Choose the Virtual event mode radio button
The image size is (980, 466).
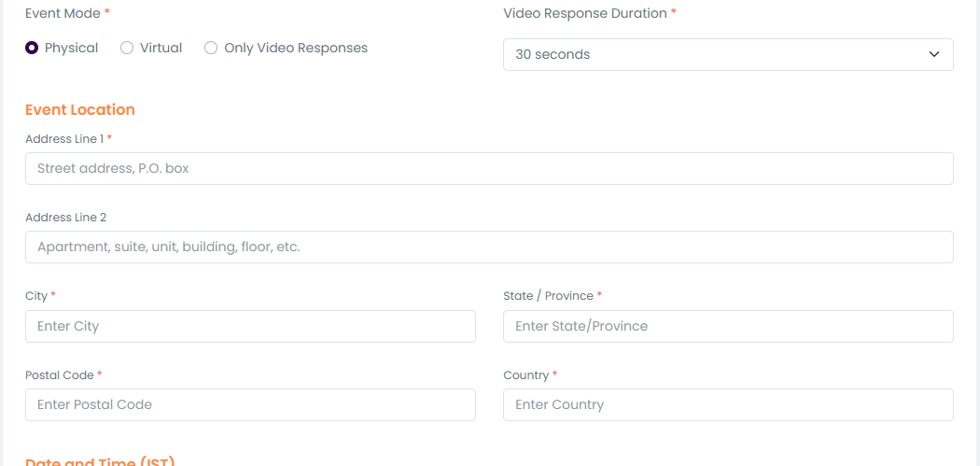click(x=127, y=48)
